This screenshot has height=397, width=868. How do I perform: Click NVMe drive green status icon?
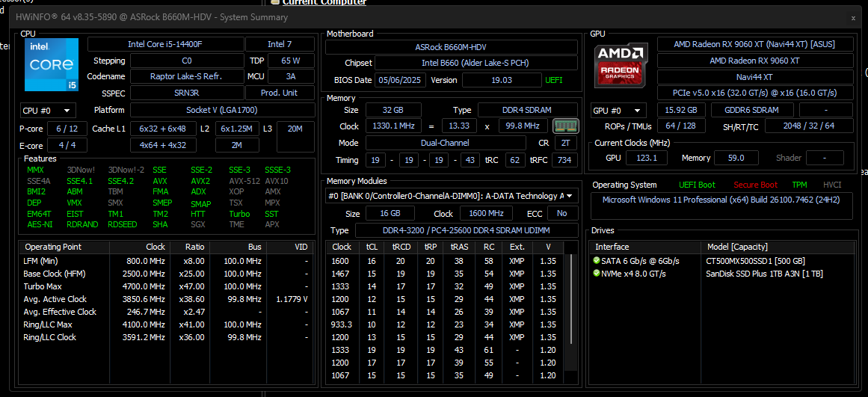596,274
